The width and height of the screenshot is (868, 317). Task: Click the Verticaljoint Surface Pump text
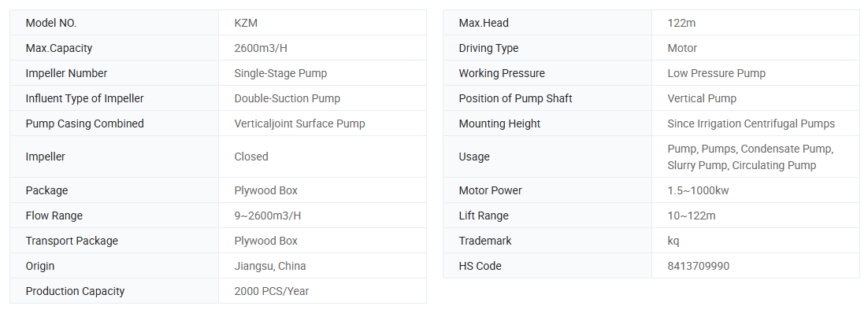coord(300,123)
